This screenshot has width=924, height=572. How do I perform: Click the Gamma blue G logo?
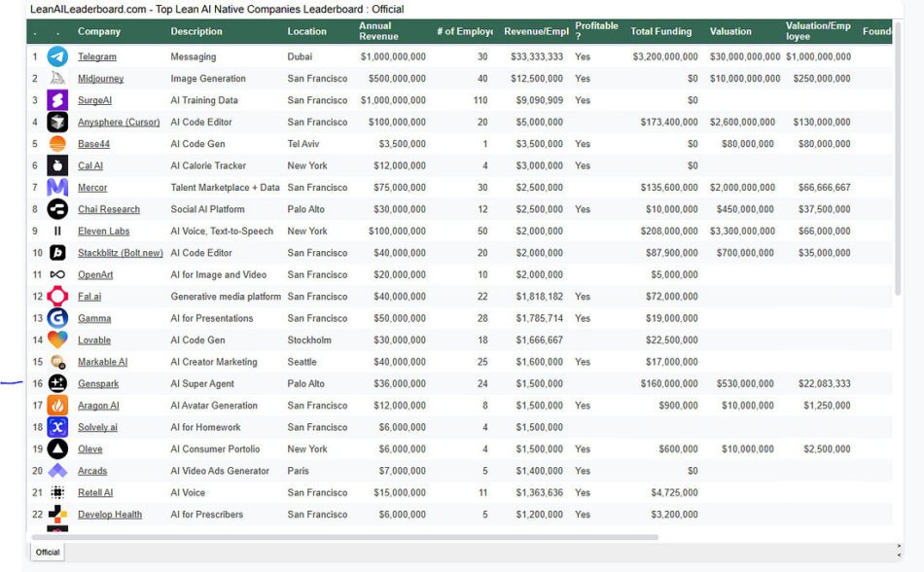[57, 318]
